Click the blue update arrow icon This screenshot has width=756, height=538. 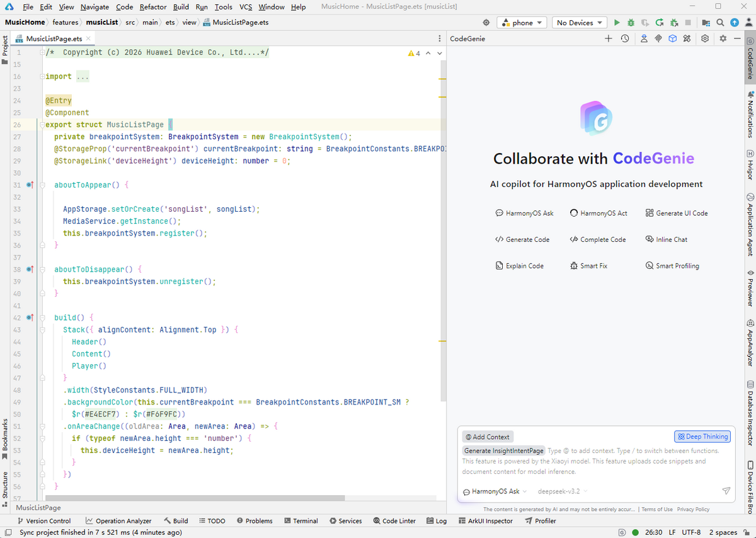coord(735,23)
